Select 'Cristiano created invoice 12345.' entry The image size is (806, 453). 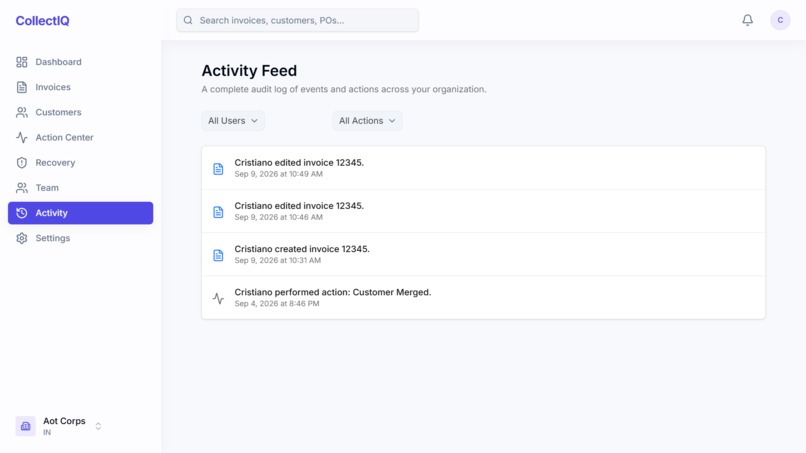(x=483, y=255)
